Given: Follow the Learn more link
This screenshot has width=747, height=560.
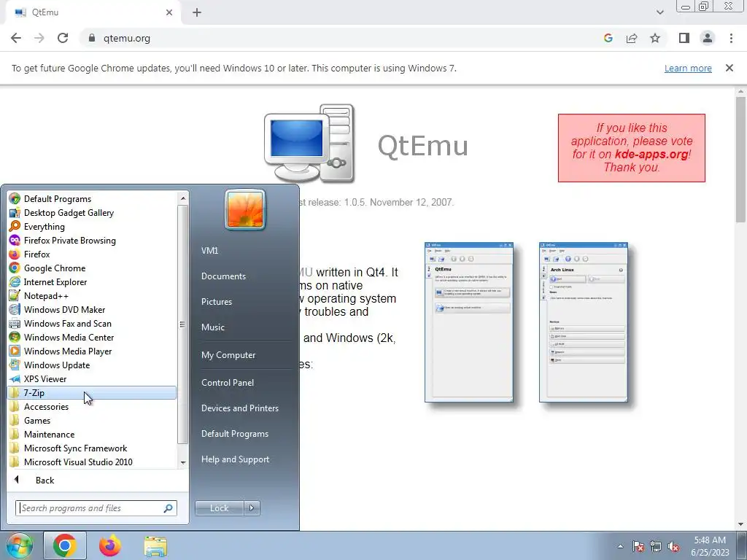Looking at the screenshot, I should [x=688, y=68].
